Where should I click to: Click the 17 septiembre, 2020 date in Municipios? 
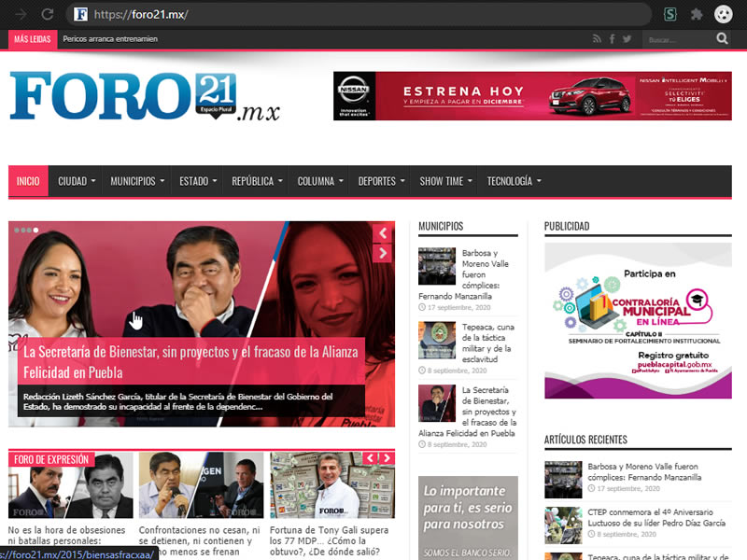(x=458, y=308)
